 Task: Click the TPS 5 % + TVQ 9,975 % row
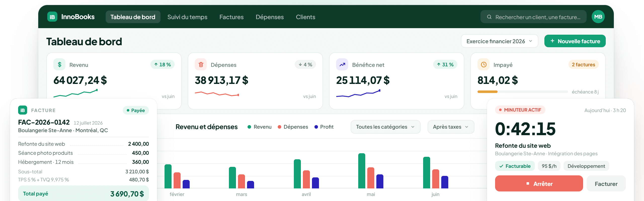click(84, 180)
